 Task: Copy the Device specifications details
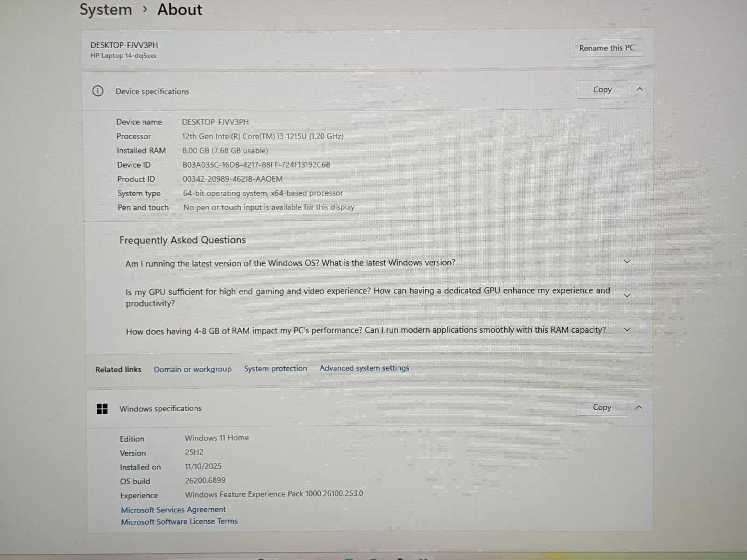click(602, 90)
